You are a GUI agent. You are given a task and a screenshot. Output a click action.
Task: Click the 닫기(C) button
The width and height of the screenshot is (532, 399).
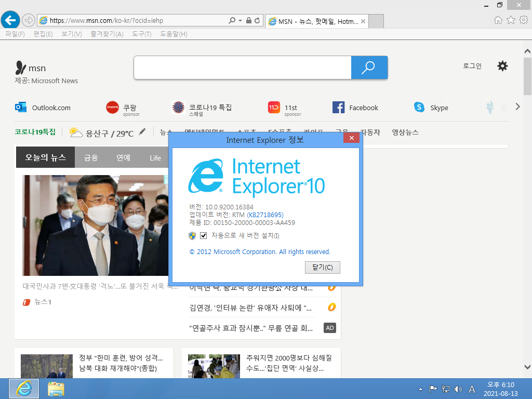(322, 268)
